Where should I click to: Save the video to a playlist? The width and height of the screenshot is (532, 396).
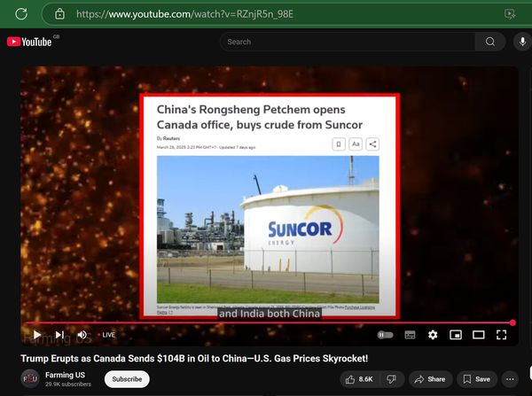point(477,379)
